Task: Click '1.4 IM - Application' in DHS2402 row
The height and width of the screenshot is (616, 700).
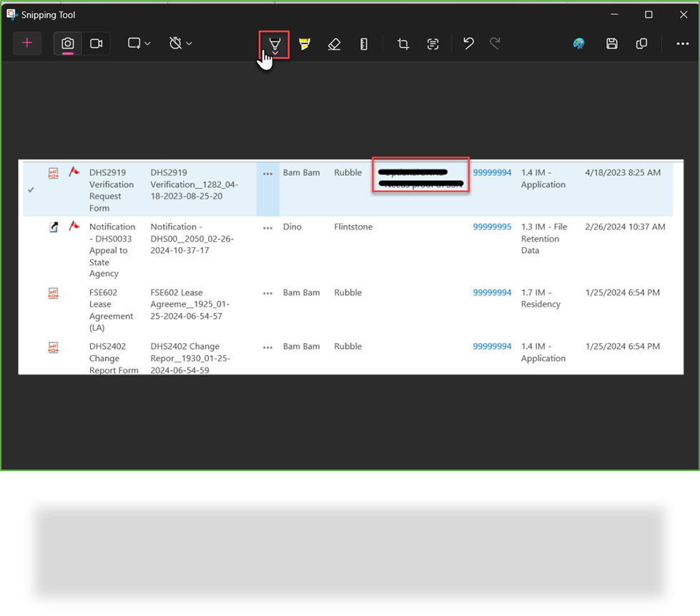Action: [543, 352]
